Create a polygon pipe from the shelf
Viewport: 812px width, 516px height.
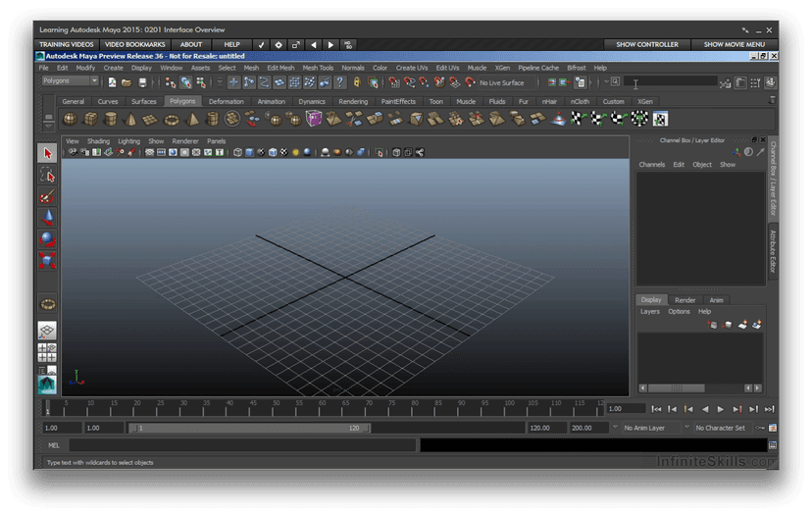[x=213, y=119]
